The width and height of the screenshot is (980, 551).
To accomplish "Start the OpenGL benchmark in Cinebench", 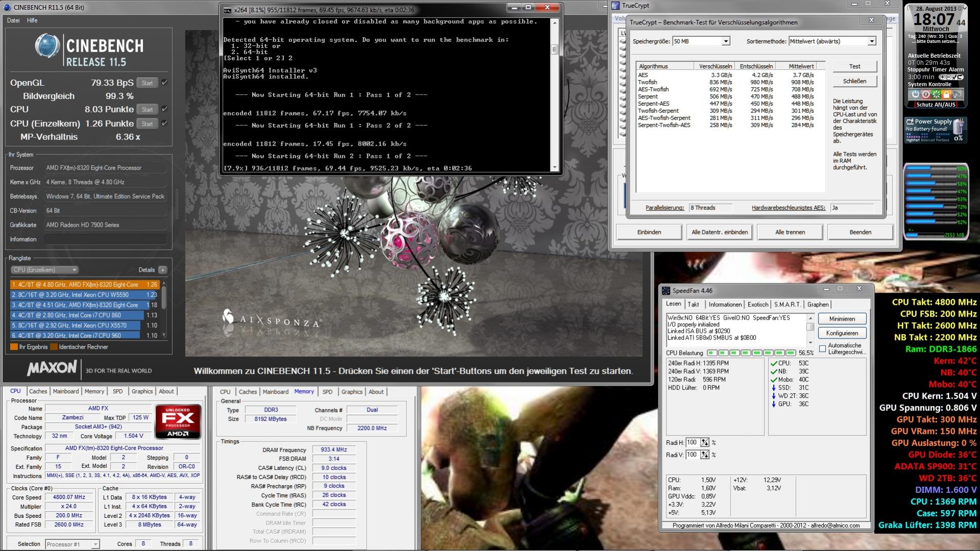I will tap(147, 83).
